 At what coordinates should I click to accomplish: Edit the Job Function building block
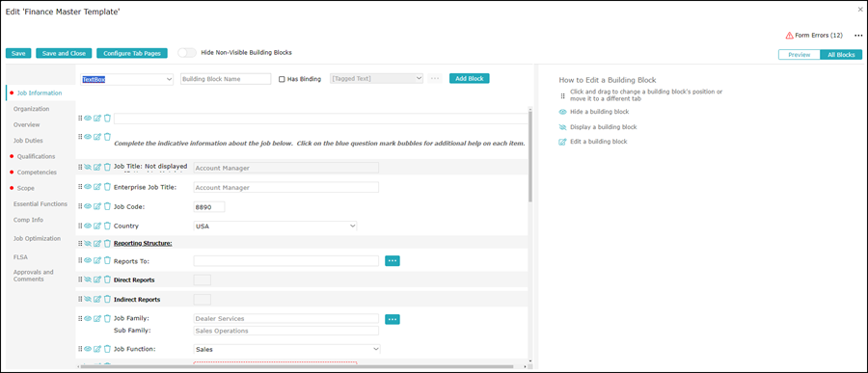[97, 349]
